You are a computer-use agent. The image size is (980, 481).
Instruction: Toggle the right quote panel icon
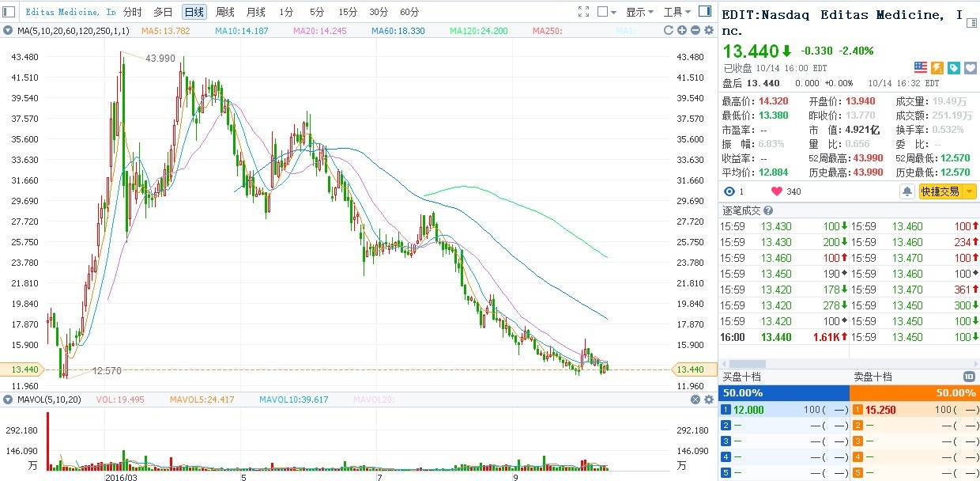pyautogui.click(x=707, y=12)
